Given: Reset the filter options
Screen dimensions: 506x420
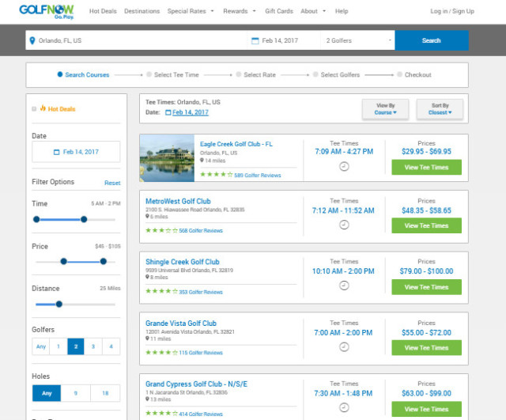Looking at the screenshot, I should click(112, 183).
